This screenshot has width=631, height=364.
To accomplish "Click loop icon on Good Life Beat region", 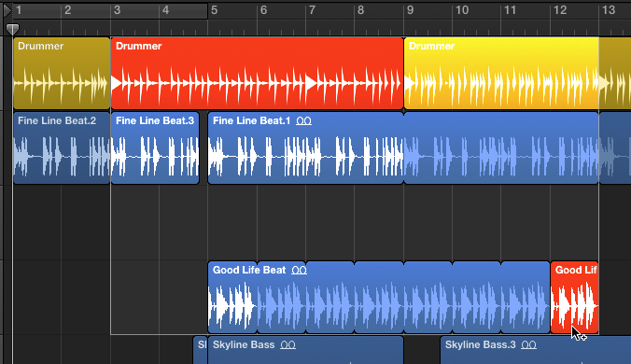I will pyautogui.click(x=299, y=271).
